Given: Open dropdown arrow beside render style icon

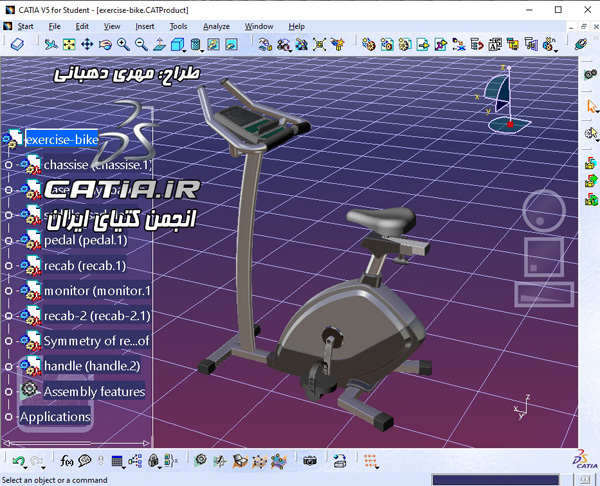Looking at the screenshot, I should pos(202,51).
